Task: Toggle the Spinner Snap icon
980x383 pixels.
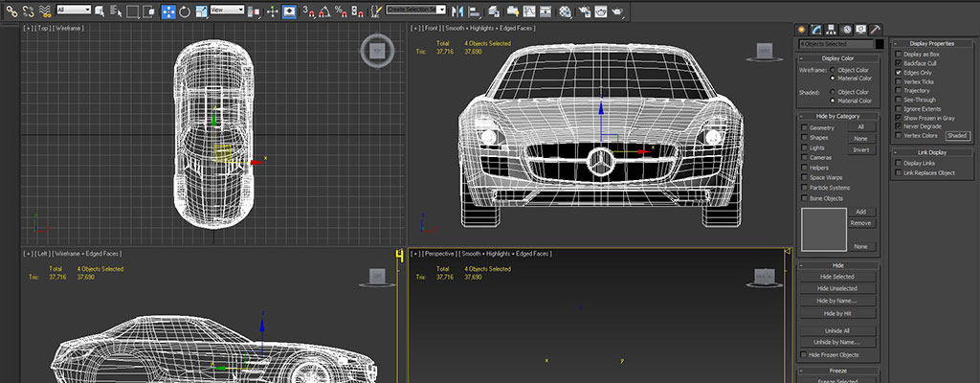Action: tap(358, 11)
